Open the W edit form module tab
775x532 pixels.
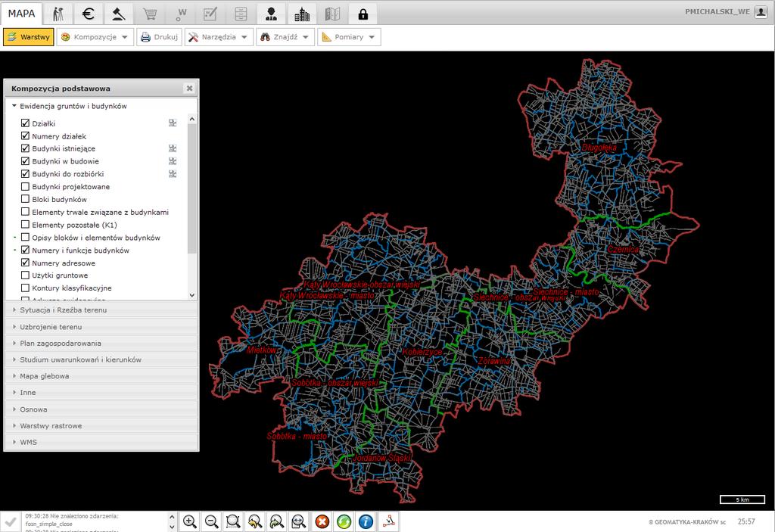[x=210, y=14]
